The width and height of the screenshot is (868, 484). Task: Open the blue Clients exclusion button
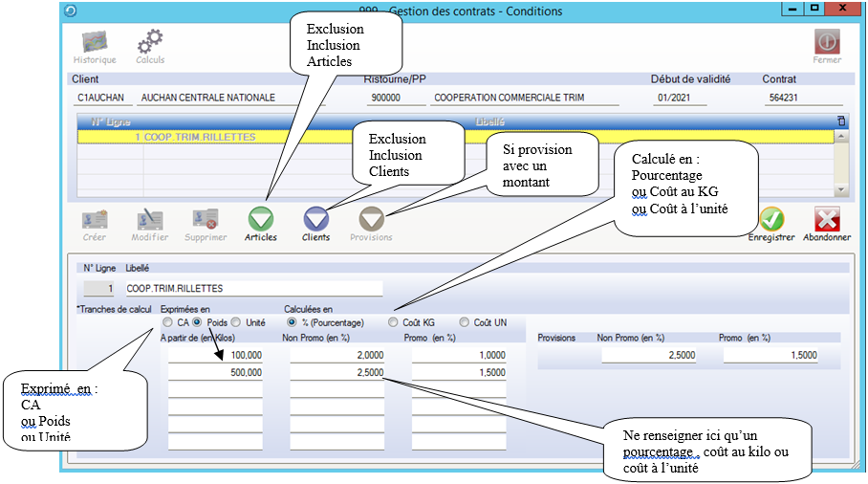click(x=315, y=220)
